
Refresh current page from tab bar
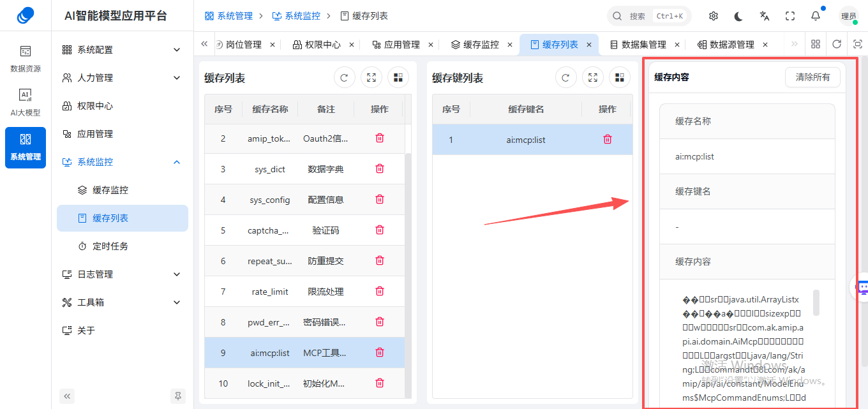pos(837,44)
